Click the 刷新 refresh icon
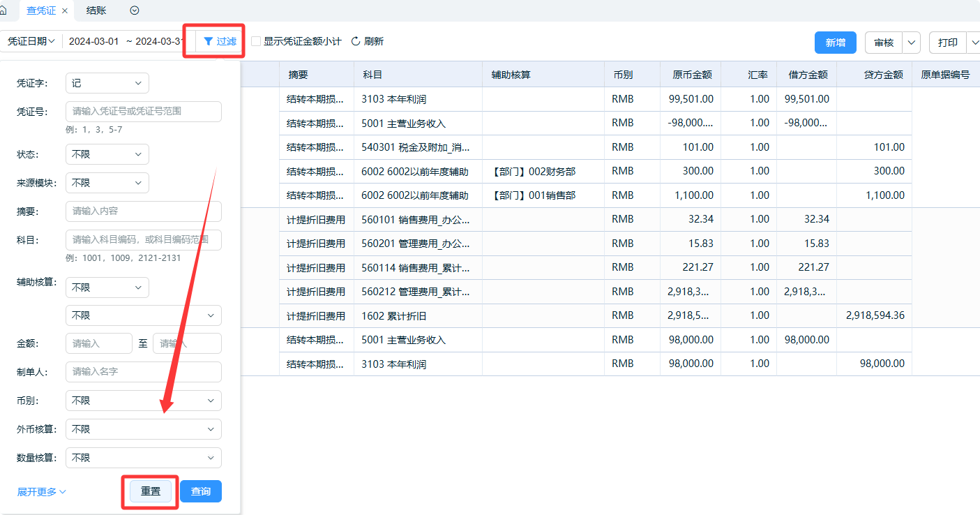 pyautogui.click(x=356, y=42)
